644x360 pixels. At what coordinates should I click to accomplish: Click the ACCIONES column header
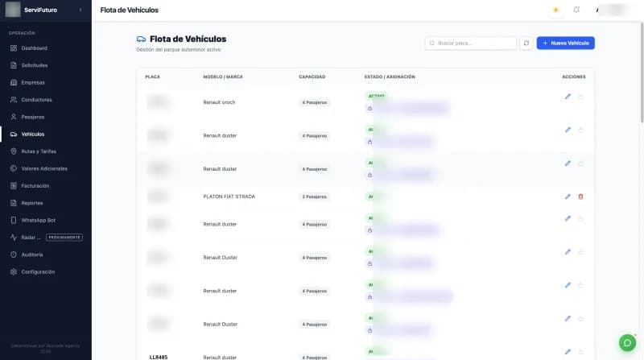(x=574, y=77)
